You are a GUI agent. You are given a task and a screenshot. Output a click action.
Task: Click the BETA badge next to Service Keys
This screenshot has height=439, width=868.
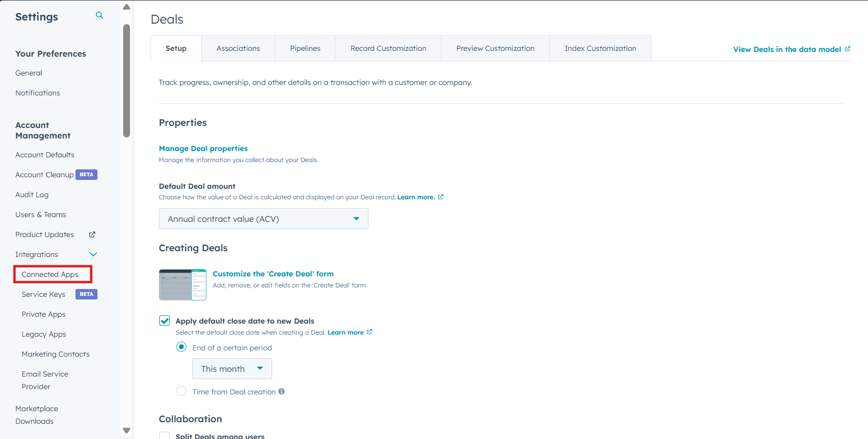point(86,294)
